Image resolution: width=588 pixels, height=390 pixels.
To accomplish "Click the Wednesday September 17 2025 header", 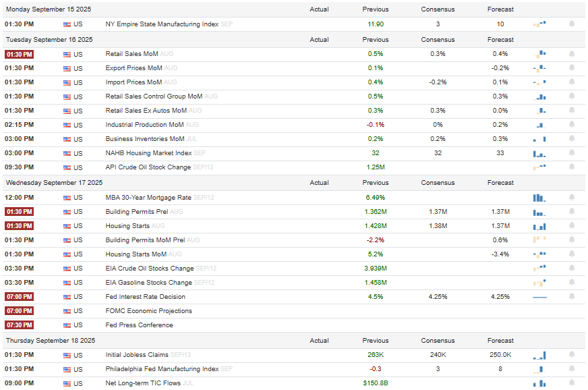I will tap(54, 182).
